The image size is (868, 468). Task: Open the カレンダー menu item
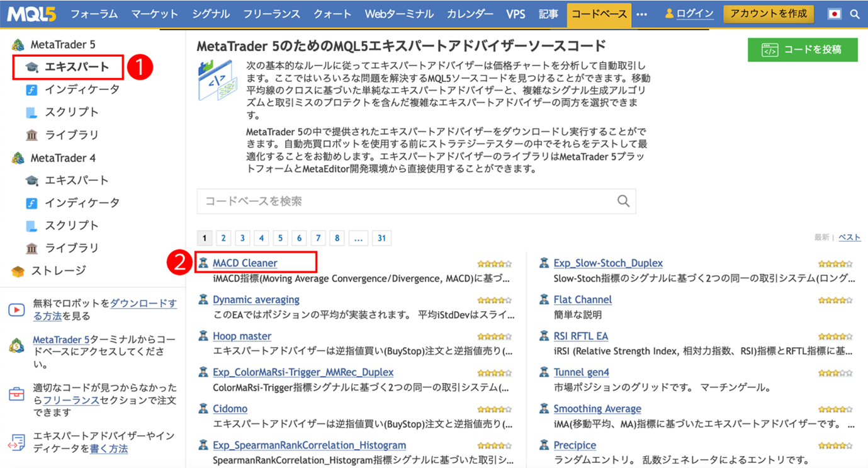click(470, 14)
